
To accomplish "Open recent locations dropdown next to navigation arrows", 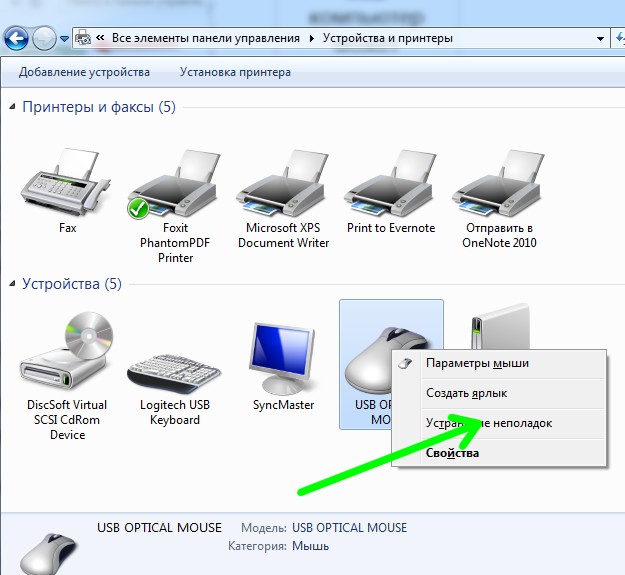I will point(65,39).
